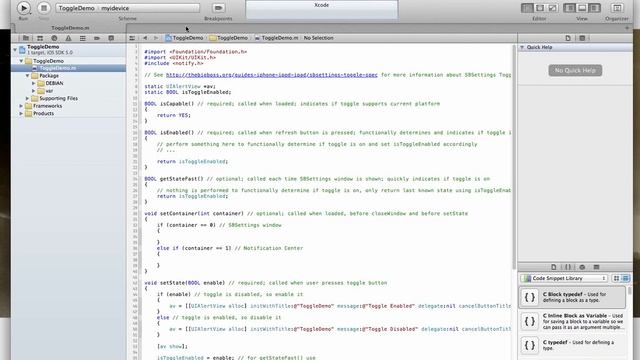Click ToggleDemo.m file in jump bar
Image resolution: width=640 pixels, height=360 pixels.
click(276, 38)
